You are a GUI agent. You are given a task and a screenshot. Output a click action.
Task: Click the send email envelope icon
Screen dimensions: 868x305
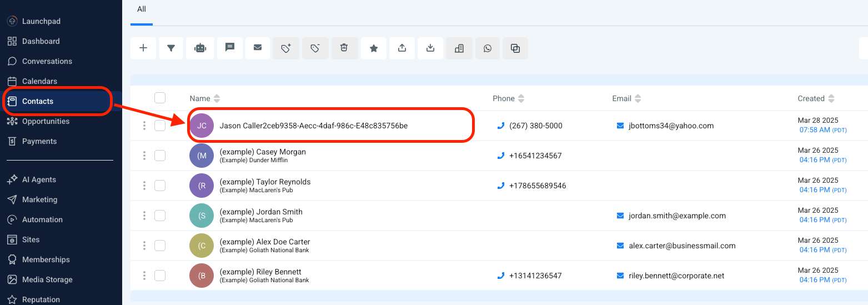(x=258, y=48)
